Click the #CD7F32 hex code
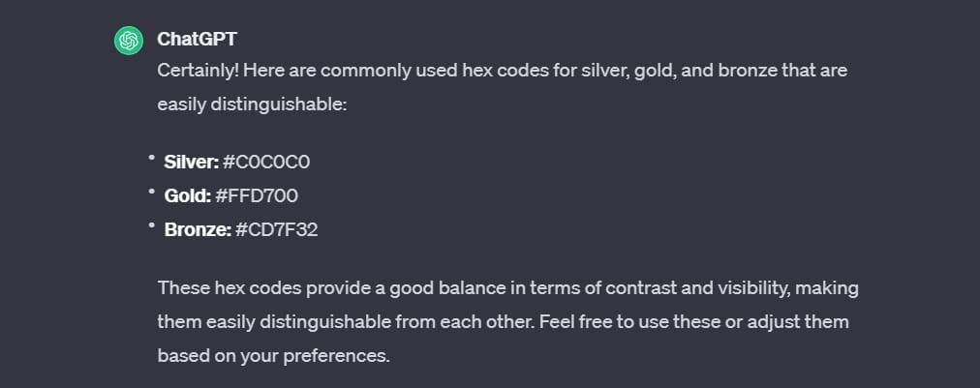This screenshot has width=980, height=388. (277, 230)
